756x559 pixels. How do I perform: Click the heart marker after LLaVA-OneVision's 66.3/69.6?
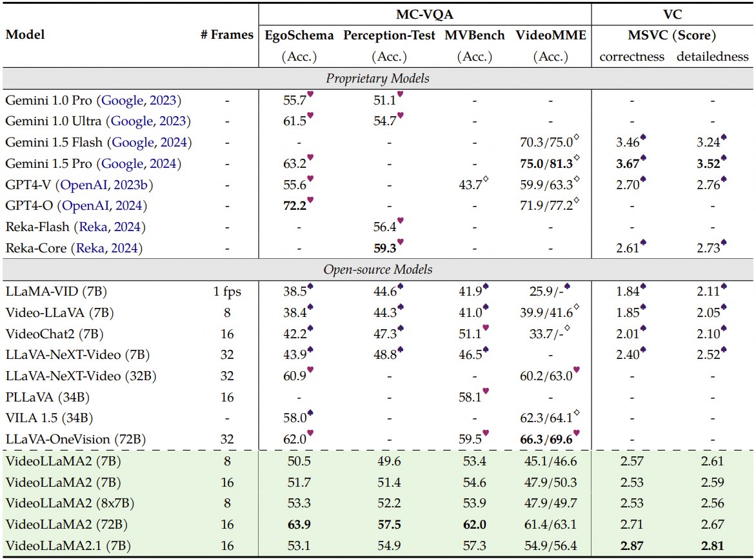click(577, 433)
